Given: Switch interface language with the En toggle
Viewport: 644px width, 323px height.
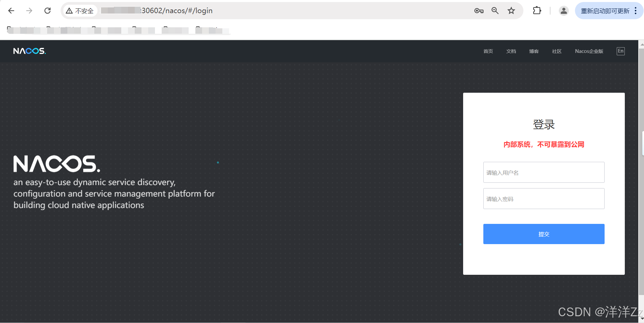Looking at the screenshot, I should point(620,51).
